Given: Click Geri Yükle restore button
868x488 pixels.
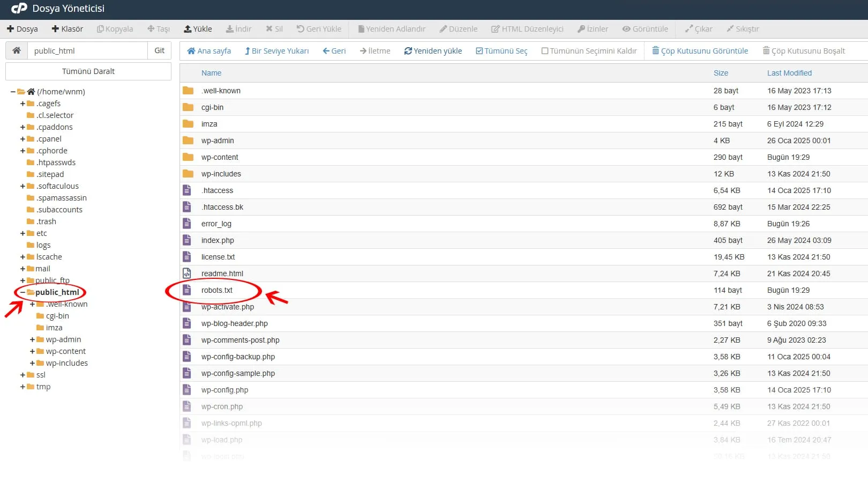Looking at the screenshot, I should 319,29.
